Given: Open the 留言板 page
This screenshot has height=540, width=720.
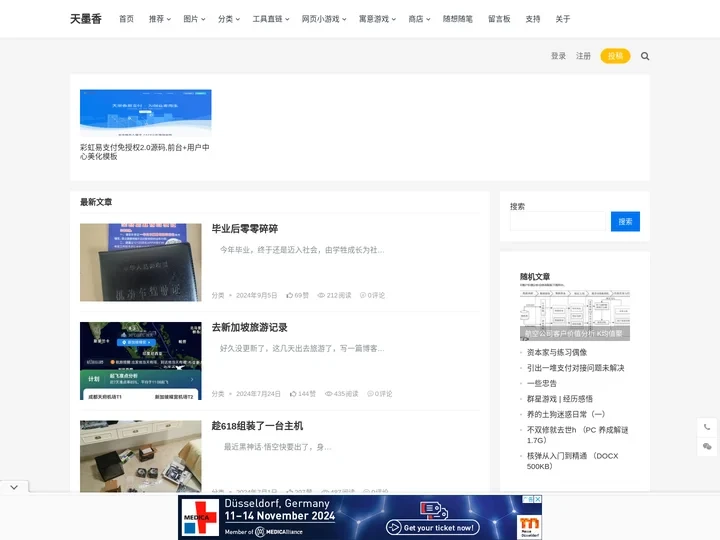Looking at the screenshot, I should click(499, 19).
